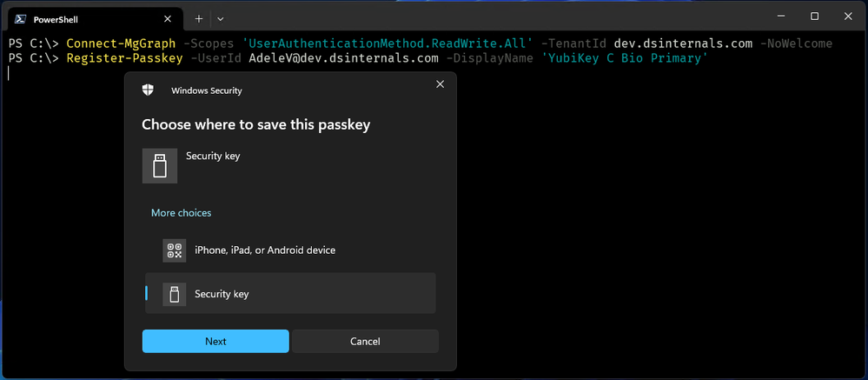
Task: Click the QR code phone device icon
Action: coord(175,250)
